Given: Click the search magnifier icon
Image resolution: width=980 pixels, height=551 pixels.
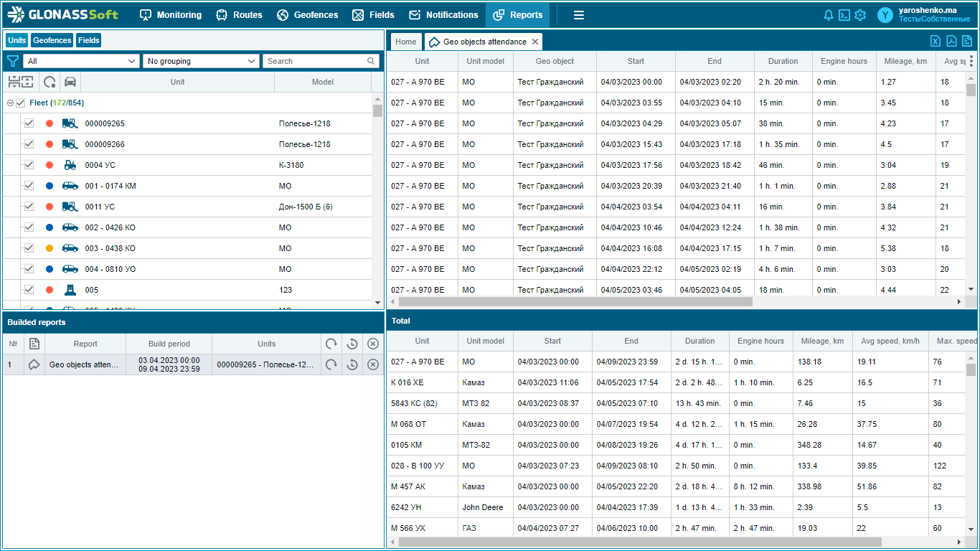Looking at the screenshot, I should point(372,61).
